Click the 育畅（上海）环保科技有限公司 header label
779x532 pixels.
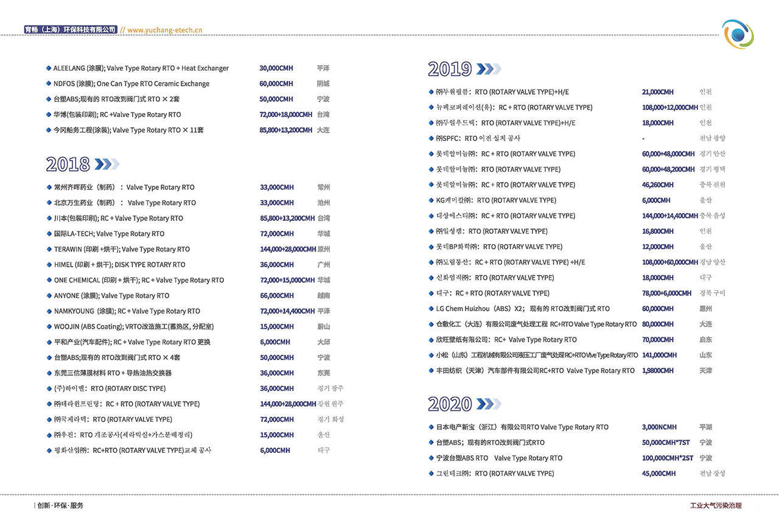70,30
